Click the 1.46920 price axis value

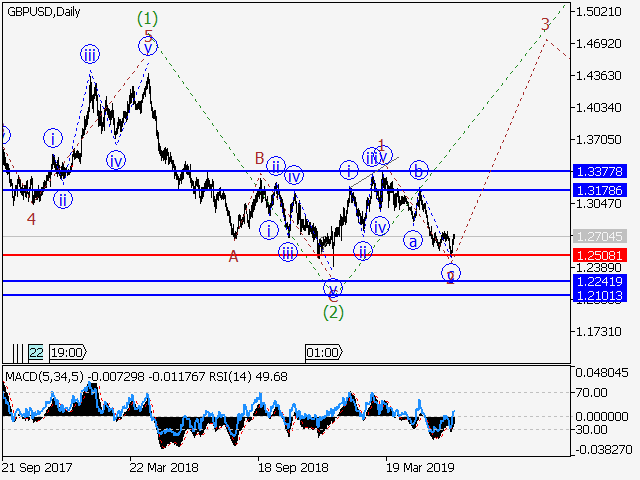[598, 43]
